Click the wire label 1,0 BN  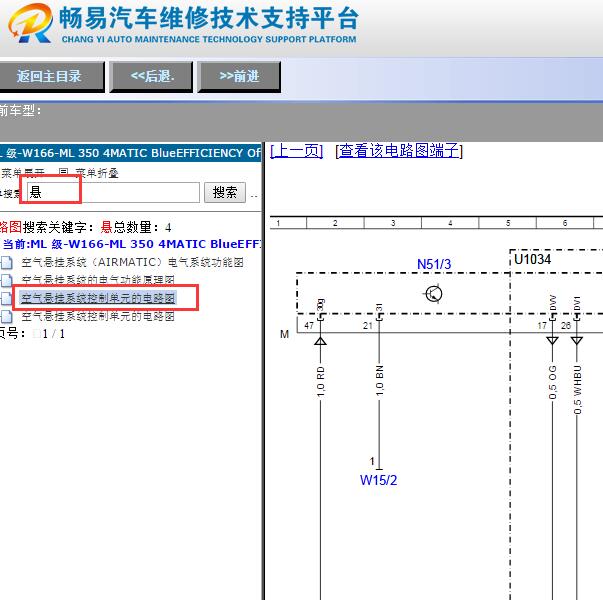pos(380,380)
